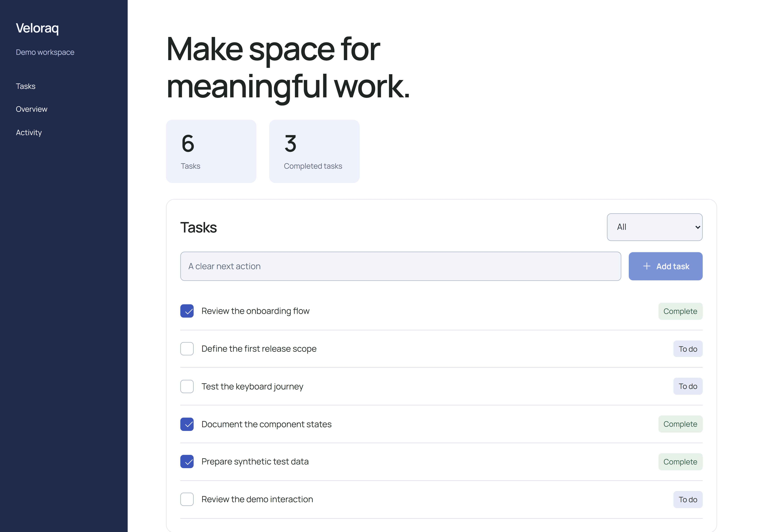Click the Review the demo interaction text

tap(257, 499)
